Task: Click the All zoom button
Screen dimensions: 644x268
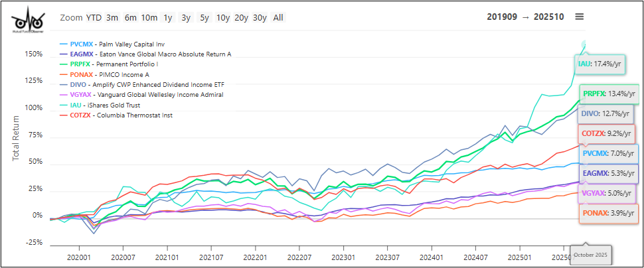Action: pos(278,17)
